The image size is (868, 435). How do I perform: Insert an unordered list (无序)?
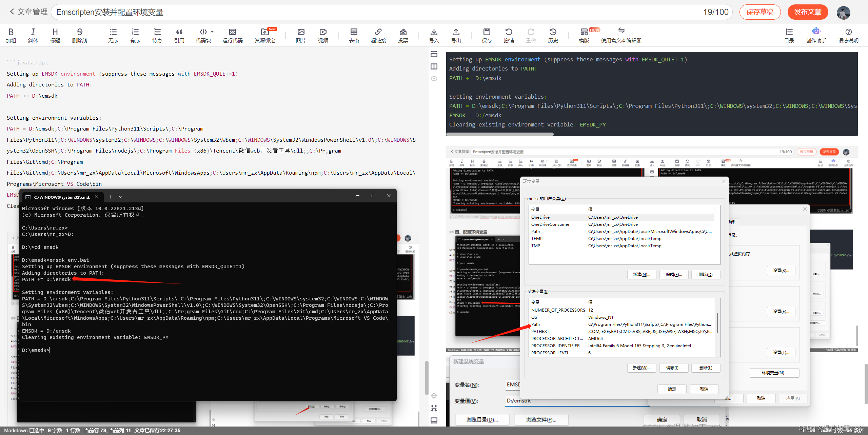click(x=113, y=35)
